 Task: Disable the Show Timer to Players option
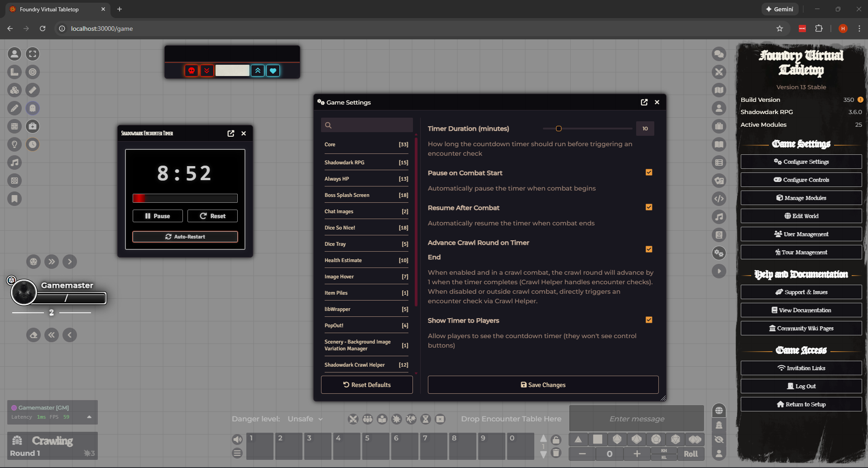tap(649, 320)
